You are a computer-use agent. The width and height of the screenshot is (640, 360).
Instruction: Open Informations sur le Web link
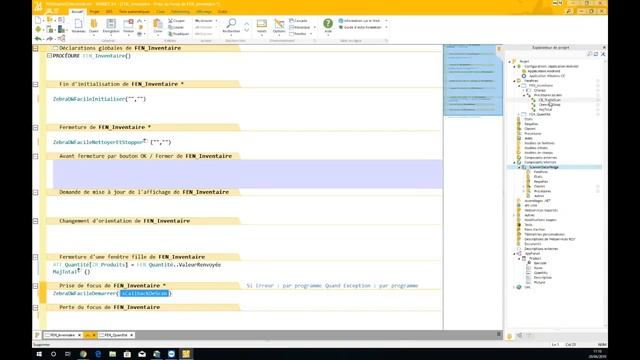[x=359, y=20]
